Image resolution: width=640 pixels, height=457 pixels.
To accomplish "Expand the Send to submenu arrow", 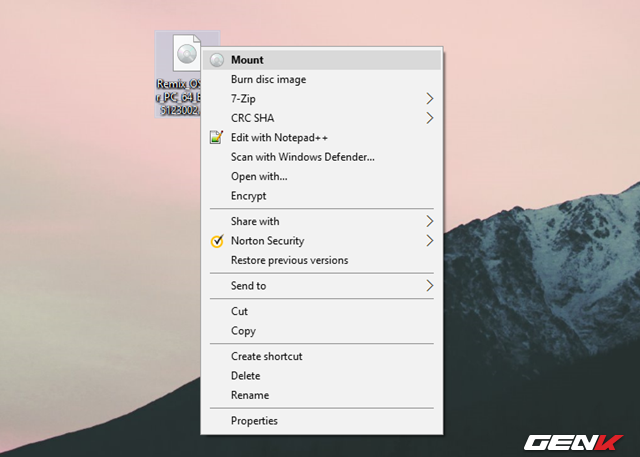I will (429, 286).
